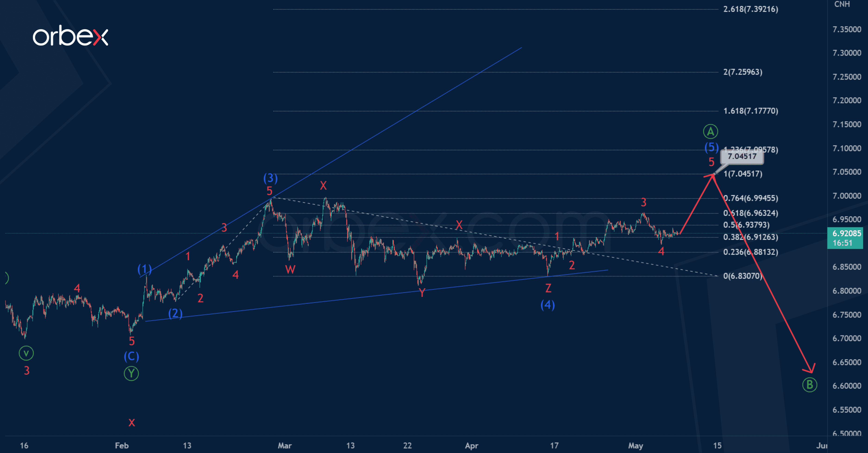Select the 0.382(6.91263) Fibonacci label
Screen dimensions: 868x453
[x=751, y=237]
